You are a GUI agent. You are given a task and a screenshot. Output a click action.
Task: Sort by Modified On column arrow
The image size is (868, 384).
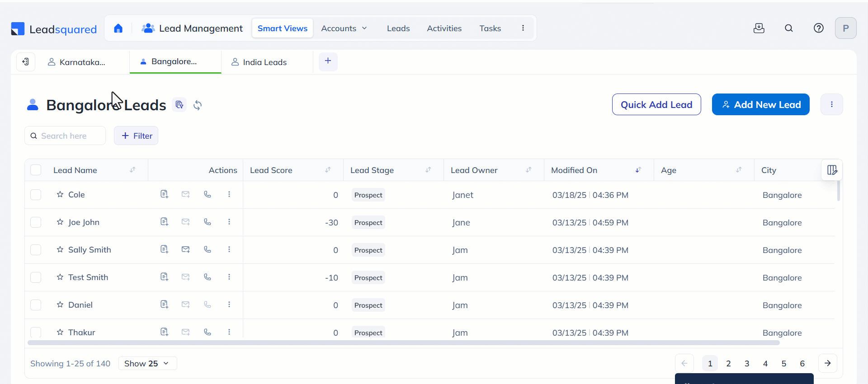pos(638,170)
